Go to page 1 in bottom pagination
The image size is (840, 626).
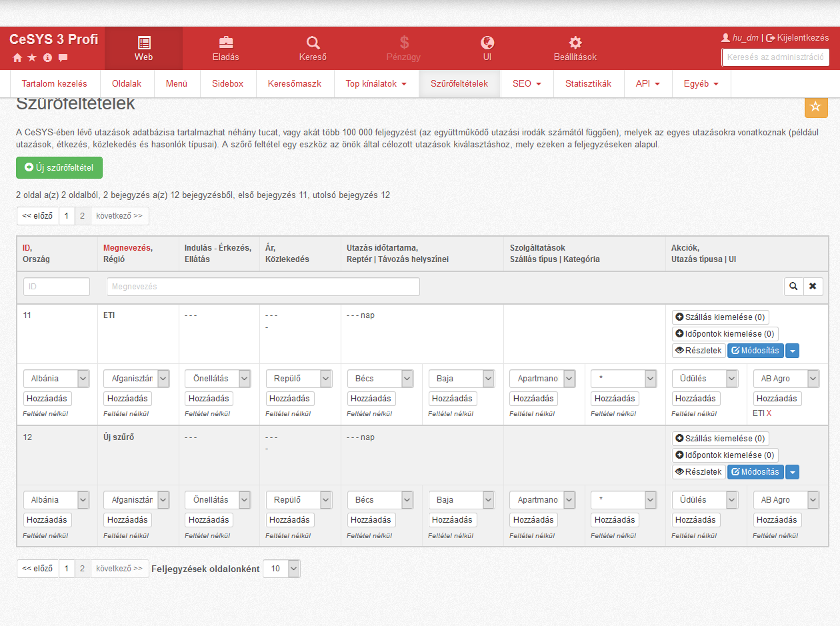(67, 569)
